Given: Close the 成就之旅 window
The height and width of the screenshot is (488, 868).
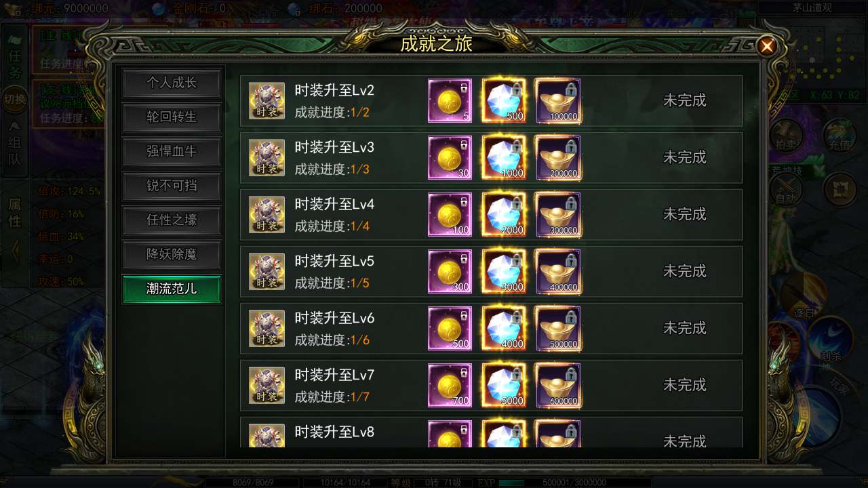Looking at the screenshot, I should 767,46.
